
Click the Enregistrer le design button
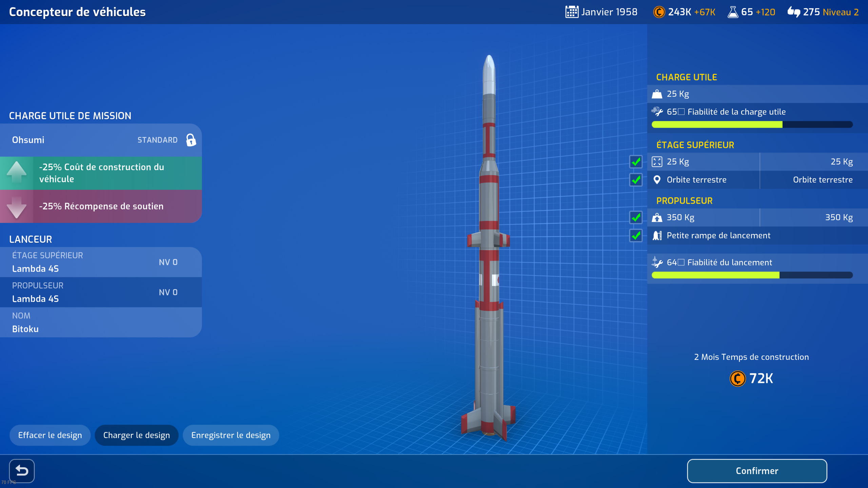[x=231, y=435]
